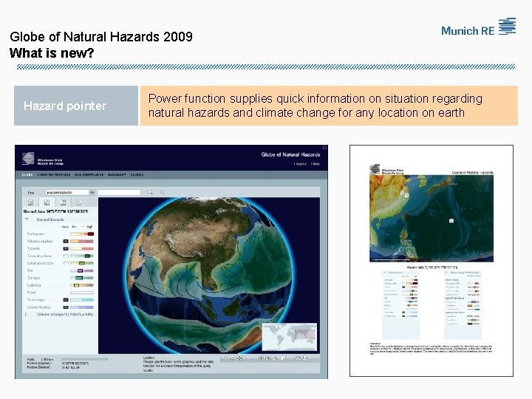Click the Tornado hazard scale bar
Image resolution: width=532 pixels, height=399 pixels.
click(82, 278)
